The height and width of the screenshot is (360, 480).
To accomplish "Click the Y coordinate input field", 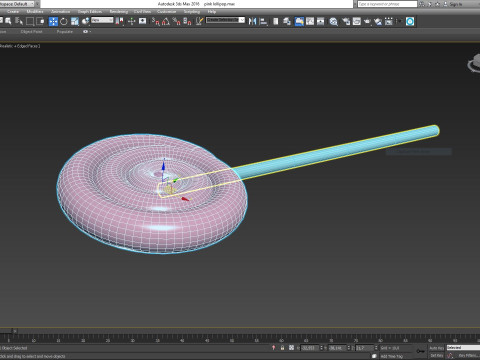I will tap(337, 348).
